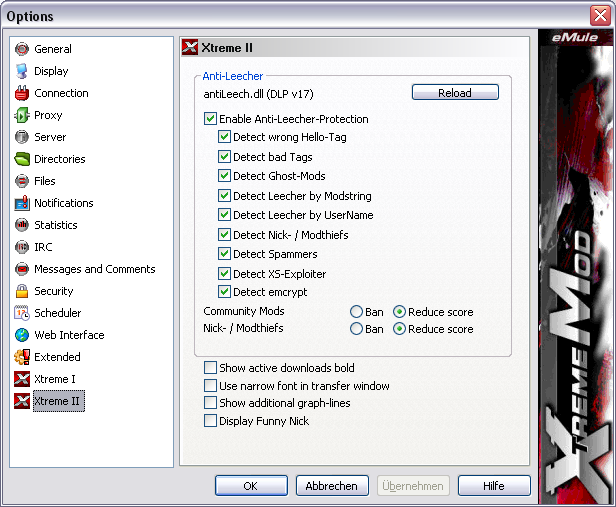Click the Connection plug icon
This screenshot has height=507, width=616.
click(x=22, y=93)
